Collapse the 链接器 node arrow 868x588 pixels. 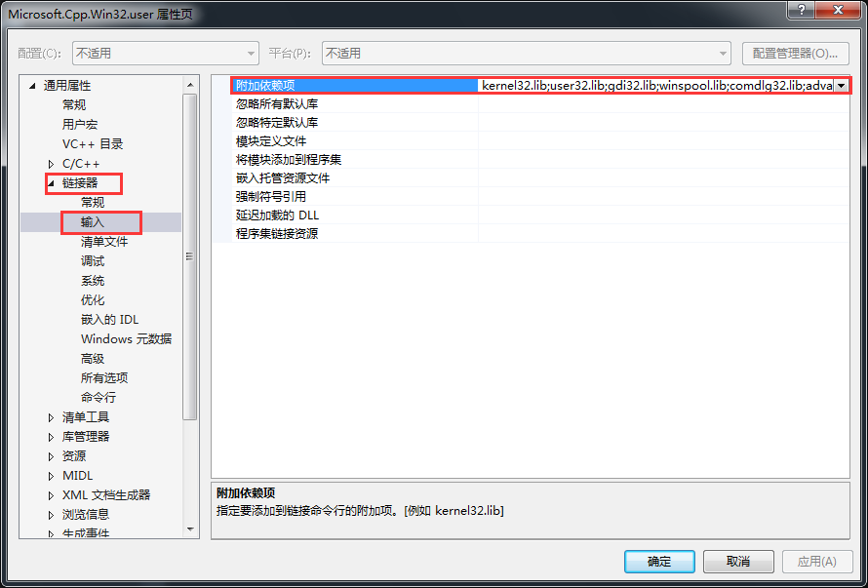(52, 183)
